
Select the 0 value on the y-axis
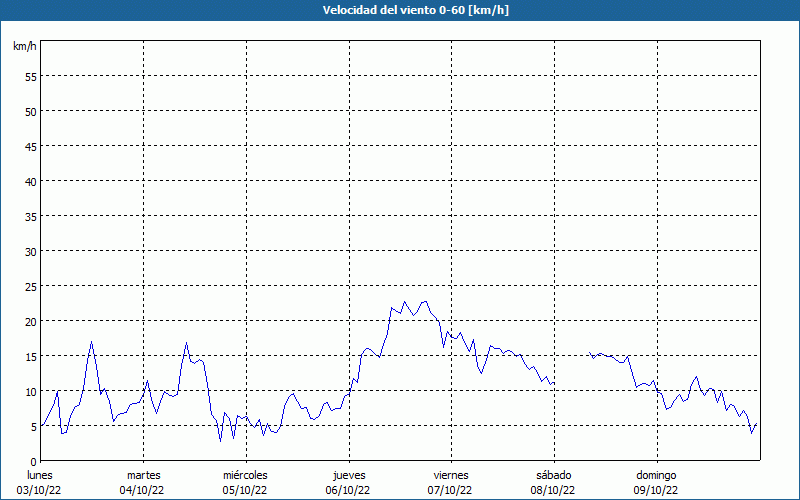click(x=34, y=462)
